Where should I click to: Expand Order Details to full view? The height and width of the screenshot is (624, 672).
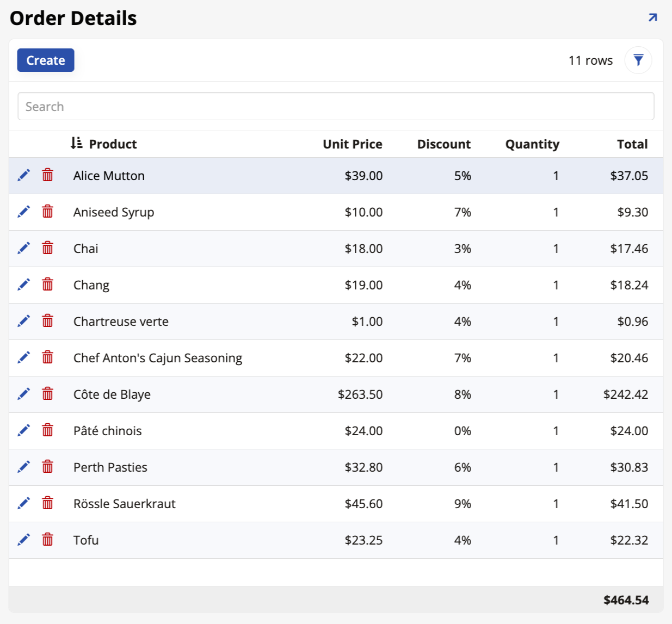pyautogui.click(x=652, y=17)
